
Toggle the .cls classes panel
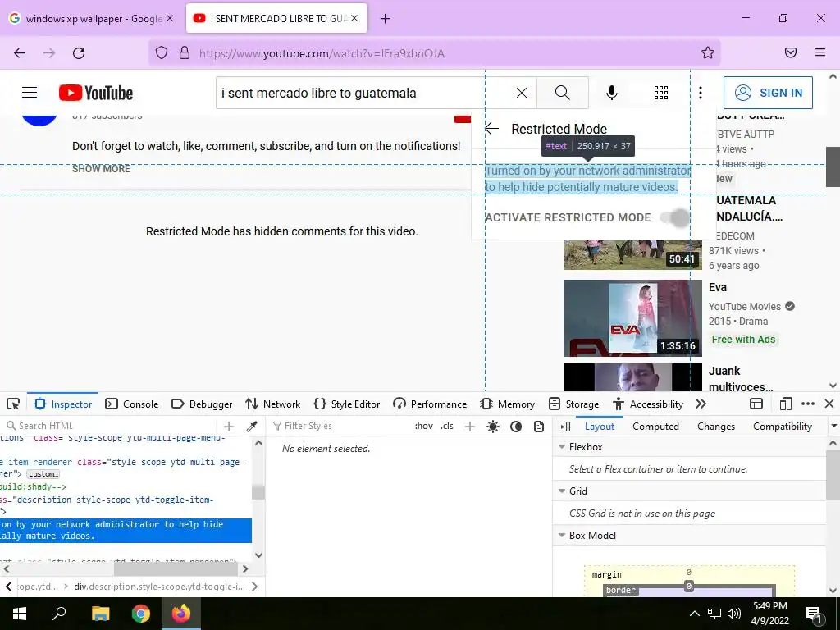pyautogui.click(x=447, y=427)
